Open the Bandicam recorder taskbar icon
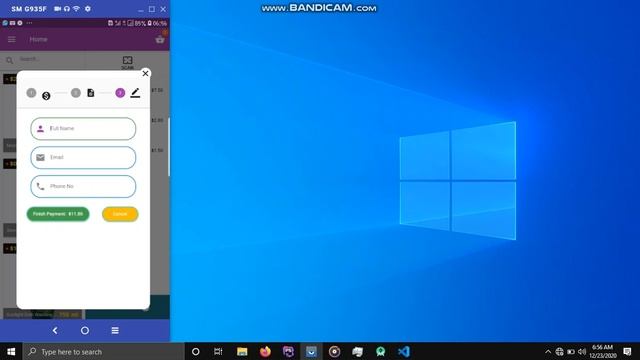The width and height of the screenshot is (640, 360). (334, 351)
